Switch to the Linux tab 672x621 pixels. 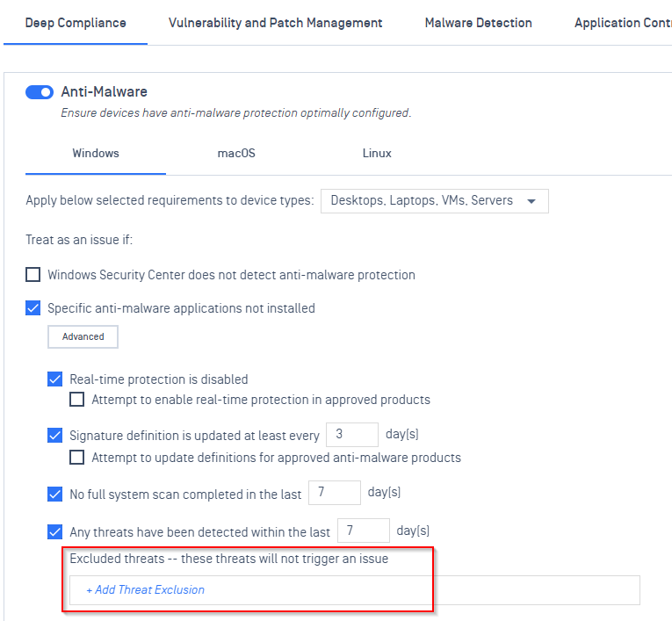point(377,153)
